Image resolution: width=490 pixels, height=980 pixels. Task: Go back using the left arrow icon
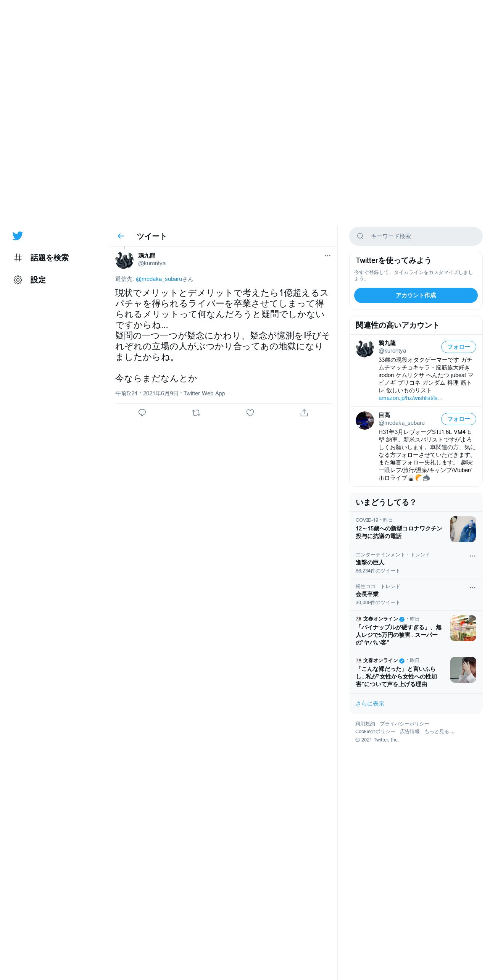(x=121, y=236)
